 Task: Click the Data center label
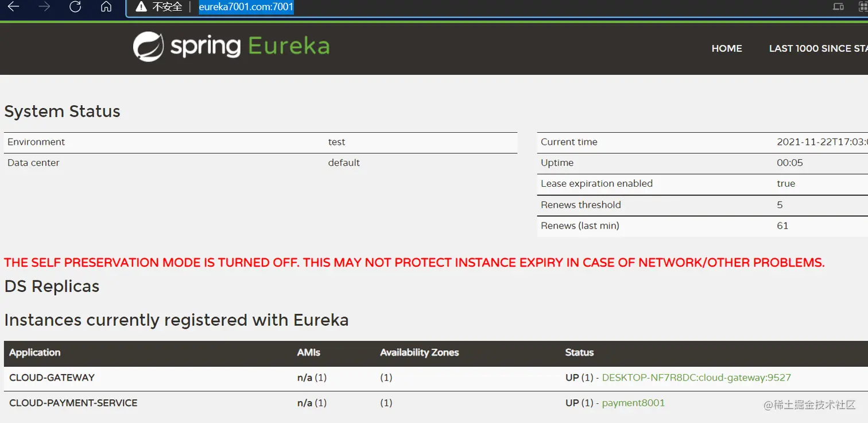tap(33, 163)
